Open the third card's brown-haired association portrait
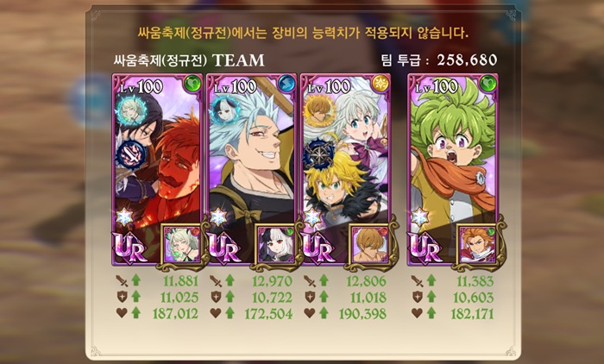Screen dimensions: 604x364 369,245
